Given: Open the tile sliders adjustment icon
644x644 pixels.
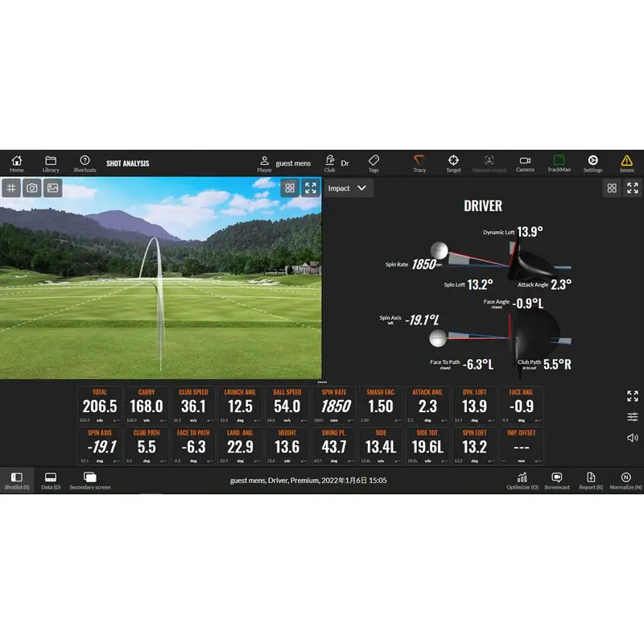Looking at the screenshot, I should [x=633, y=417].
